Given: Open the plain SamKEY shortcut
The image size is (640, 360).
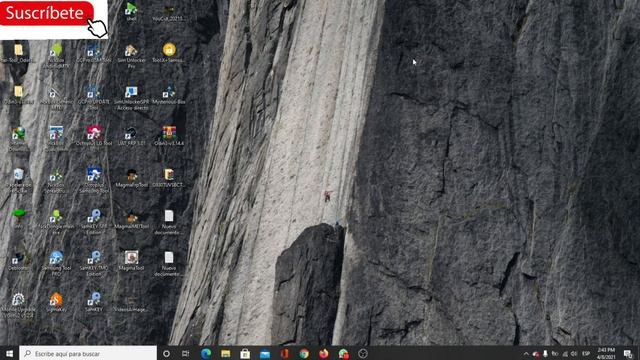Looking at the screenshot, I should (x=94, y=302).
